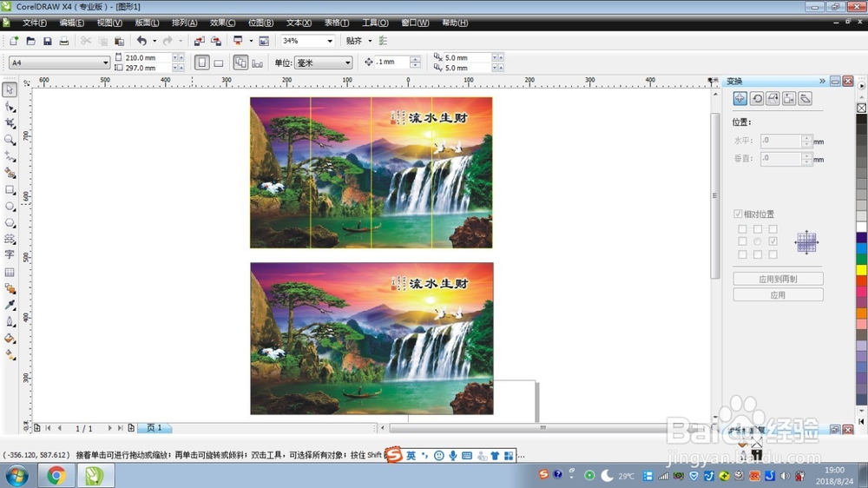Open the color palette flyout arrow
868x488 pixels.
[861, 86]
